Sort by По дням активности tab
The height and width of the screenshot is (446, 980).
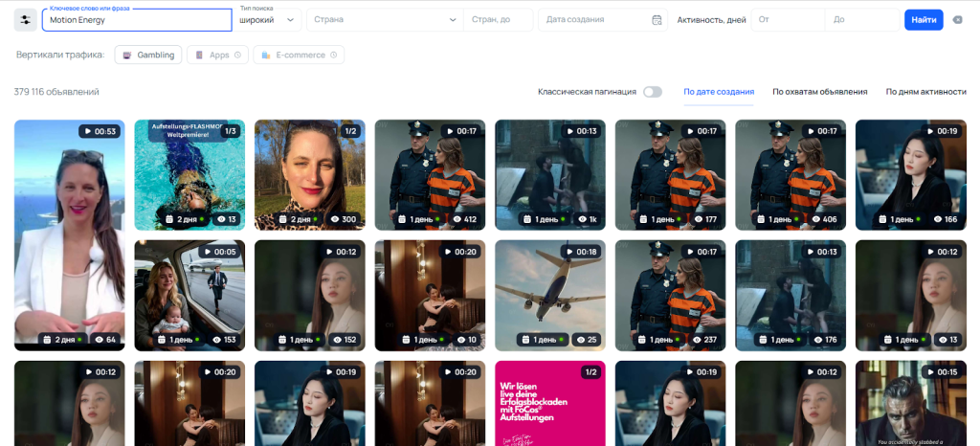pyautogui.click(x=925, y=92)
